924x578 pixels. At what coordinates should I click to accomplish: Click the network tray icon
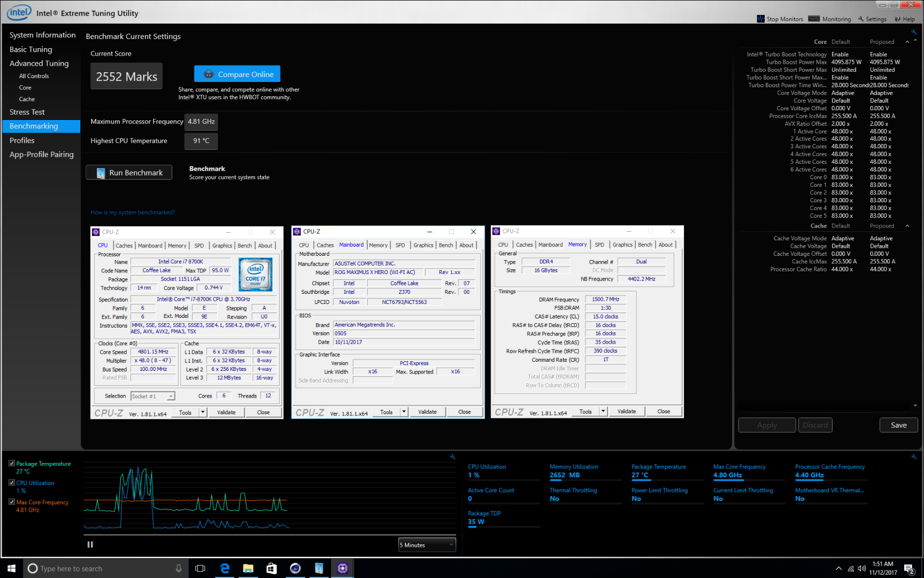point(850,568)
